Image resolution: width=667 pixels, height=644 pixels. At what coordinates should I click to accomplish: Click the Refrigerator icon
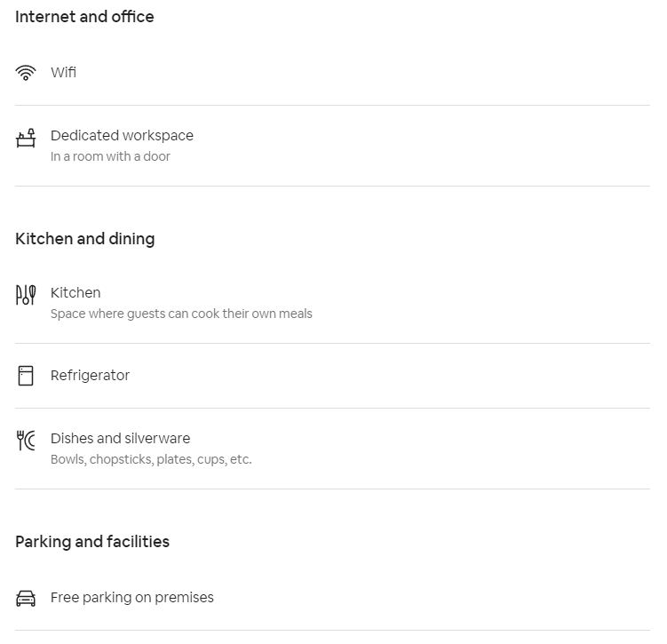tap(26, 376)
